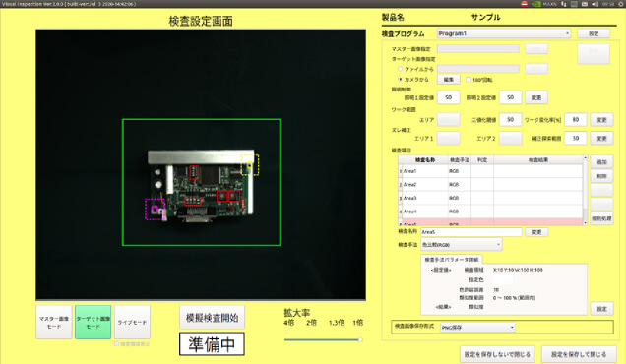Open the PNG保存 image format dropdown
Viewport: 626px width, 364px height.
pos(478,328)
